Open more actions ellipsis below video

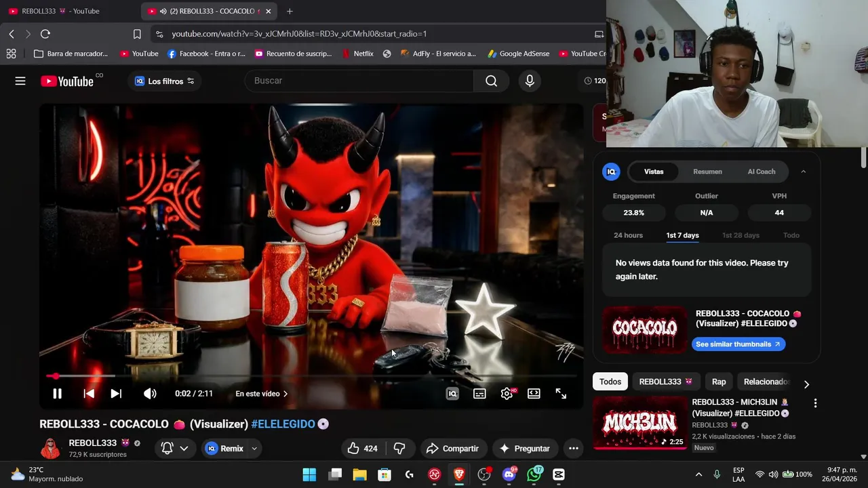(x=574, y=449)
